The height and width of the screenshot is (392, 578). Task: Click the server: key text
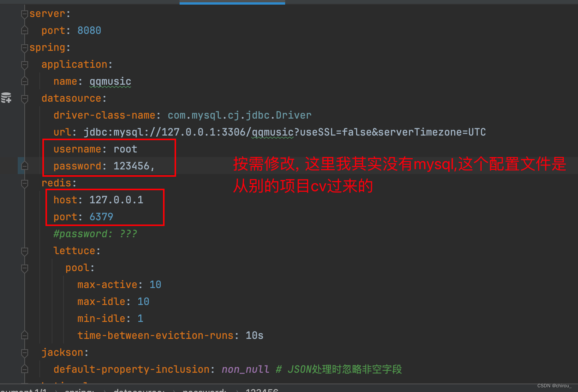(x=50, y=13)
